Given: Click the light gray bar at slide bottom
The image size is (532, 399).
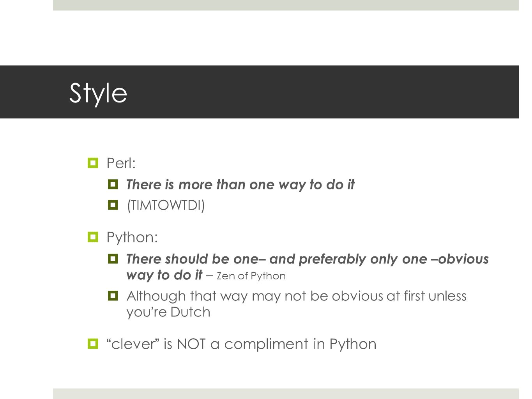Looking at the screenshot, I should (286, 394).
